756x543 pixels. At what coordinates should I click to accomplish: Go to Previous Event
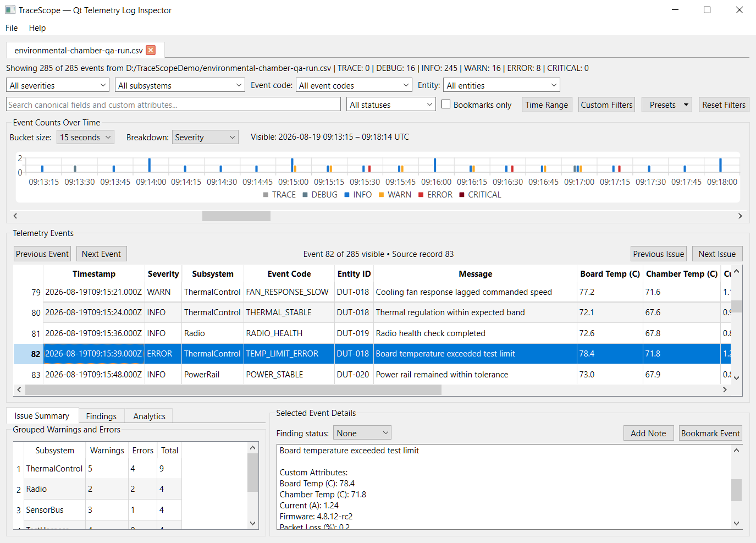(x=42, y=254)
